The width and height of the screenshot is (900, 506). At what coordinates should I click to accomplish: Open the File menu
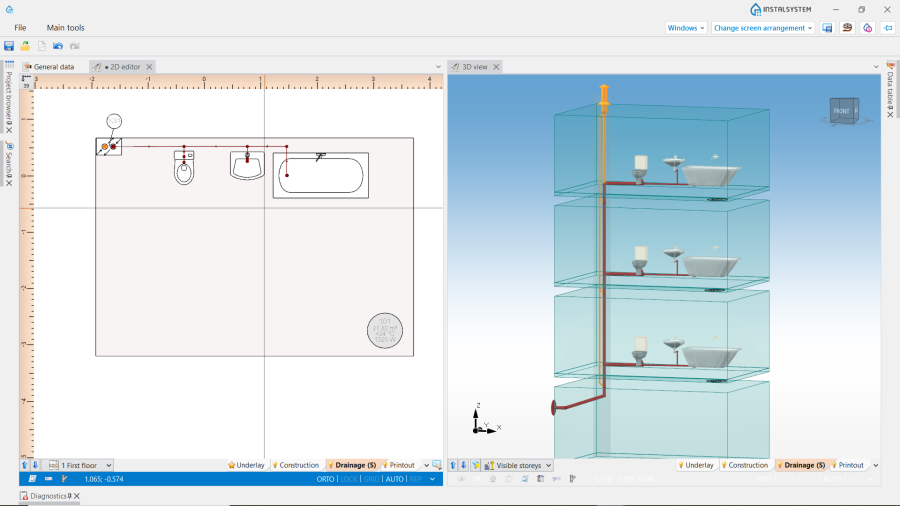[20, 28]
